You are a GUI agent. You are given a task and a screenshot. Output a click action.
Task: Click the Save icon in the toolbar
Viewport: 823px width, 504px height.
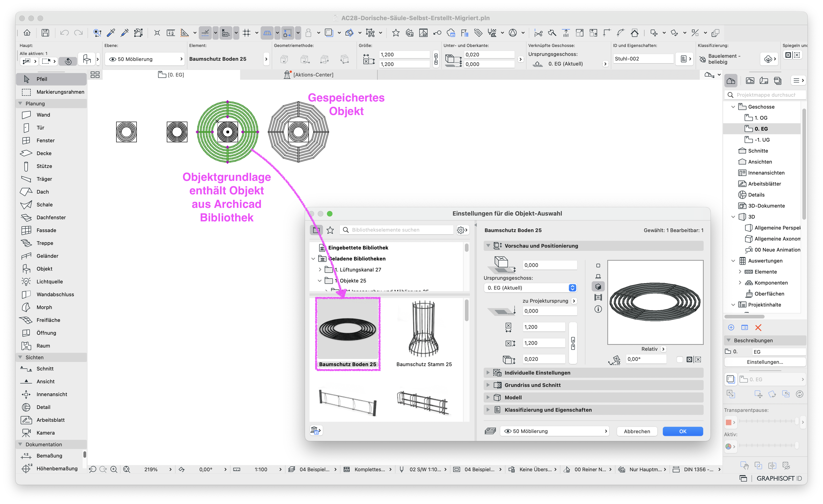point(45,33)
